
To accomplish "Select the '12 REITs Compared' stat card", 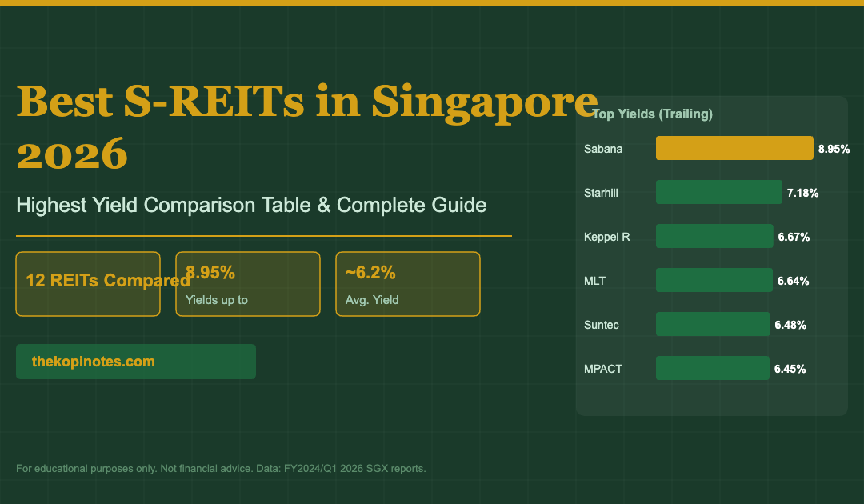I will tap(88, 284).
